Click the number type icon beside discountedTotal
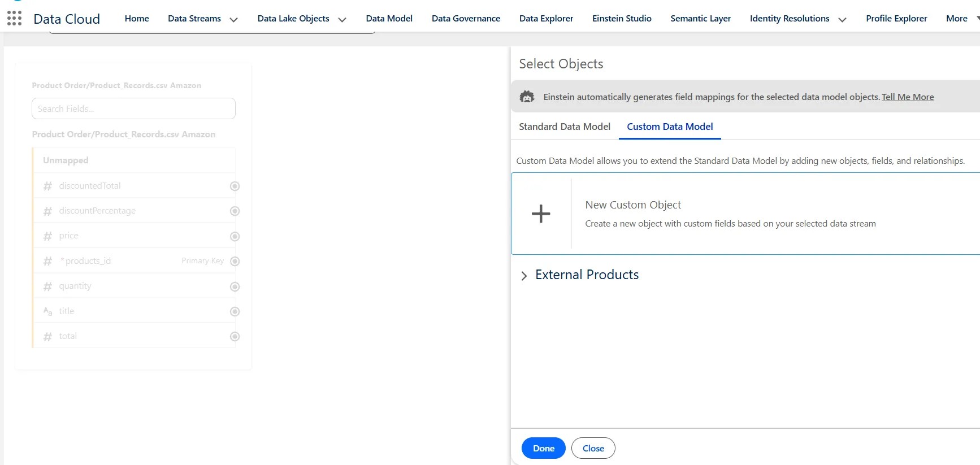The height and width of the screenshot is (465, 980). tap(48, 186)
